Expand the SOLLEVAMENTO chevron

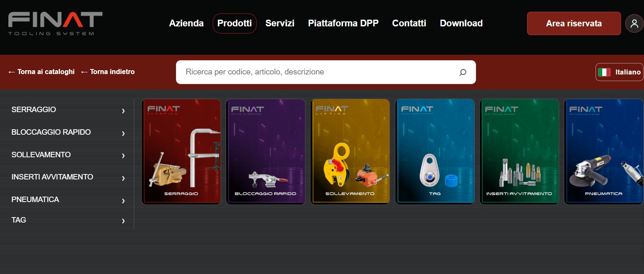(x=123, y=156)
